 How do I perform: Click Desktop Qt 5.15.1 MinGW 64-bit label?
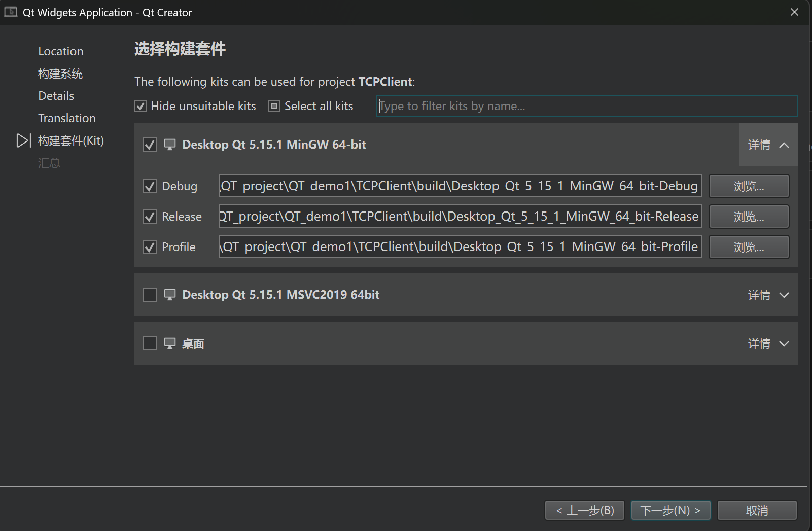coord(274,145)
